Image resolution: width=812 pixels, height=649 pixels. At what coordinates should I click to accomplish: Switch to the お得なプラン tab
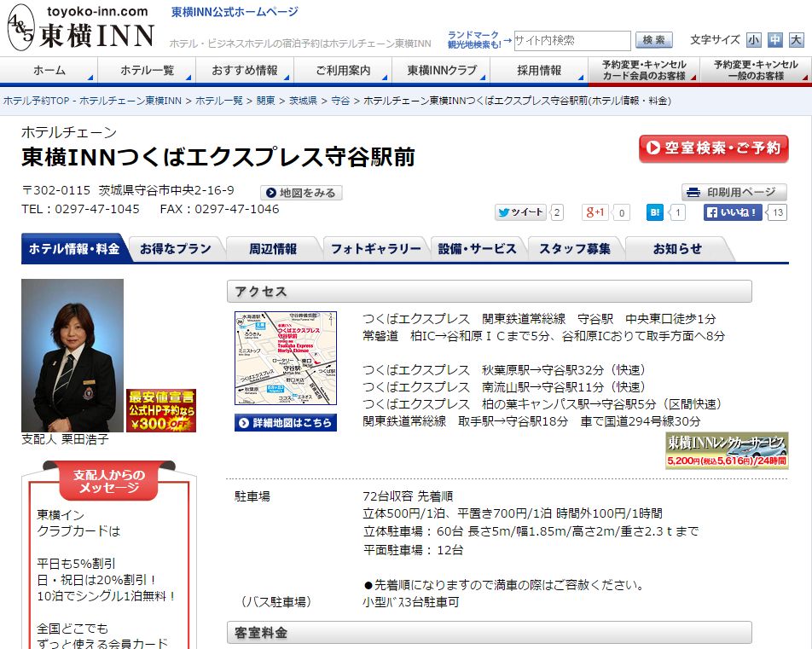pos(176,249)
